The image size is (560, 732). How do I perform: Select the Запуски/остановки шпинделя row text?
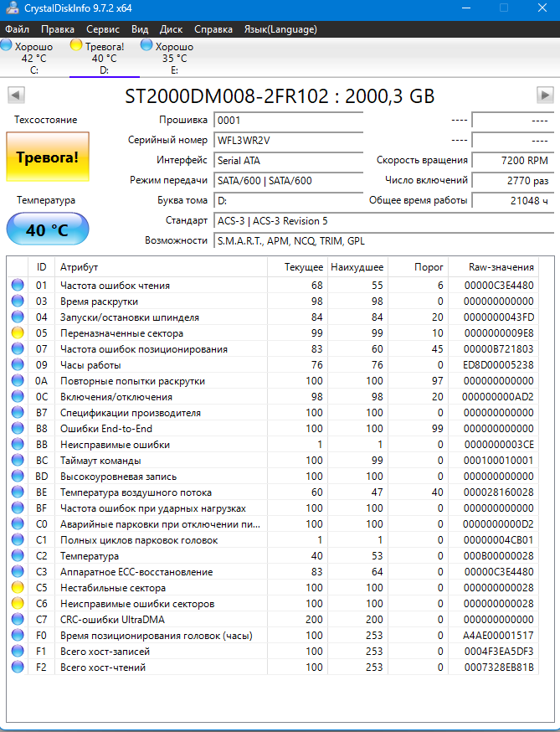coord(129,317)
